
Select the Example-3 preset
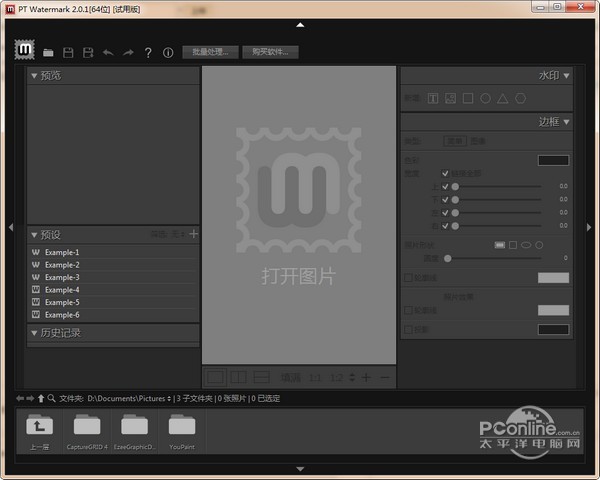[62, 277]
